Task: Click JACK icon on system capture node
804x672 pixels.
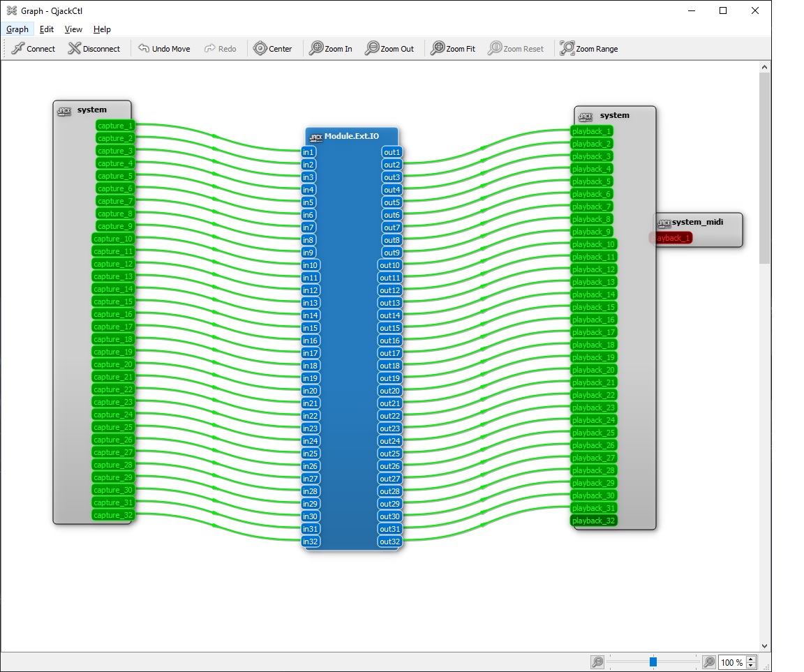Action: [x=64, y=111]
